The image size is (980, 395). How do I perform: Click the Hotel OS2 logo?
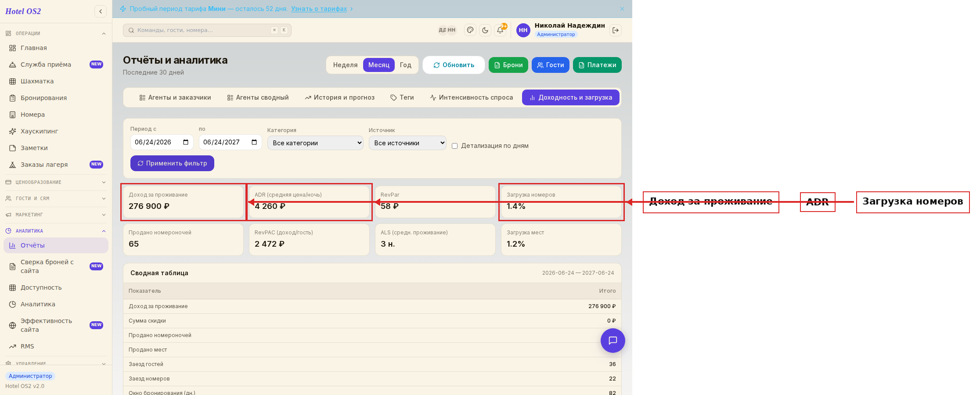pyautogui.click(x=23, y=11)
